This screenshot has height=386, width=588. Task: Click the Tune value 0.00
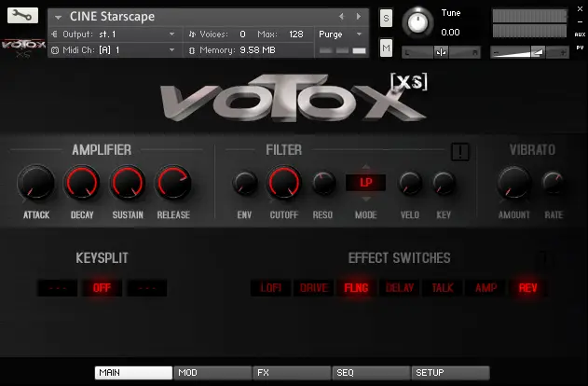click(x=450, y=33)
